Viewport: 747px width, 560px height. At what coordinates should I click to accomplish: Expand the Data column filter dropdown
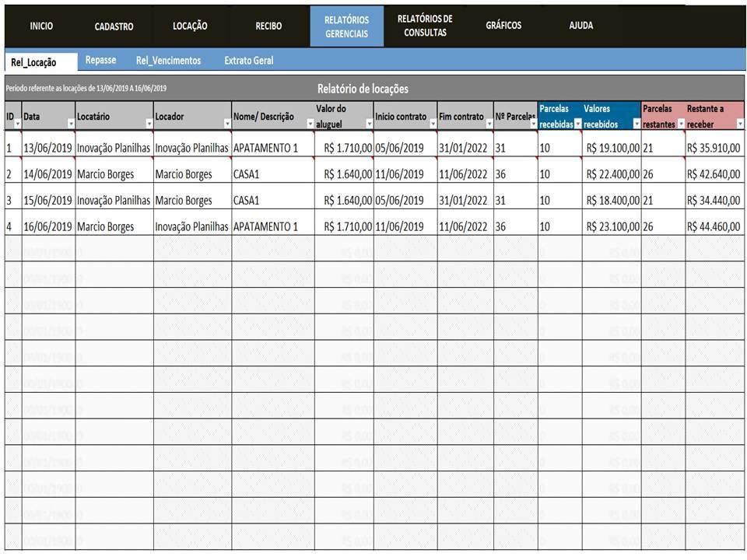coord(71,124)
